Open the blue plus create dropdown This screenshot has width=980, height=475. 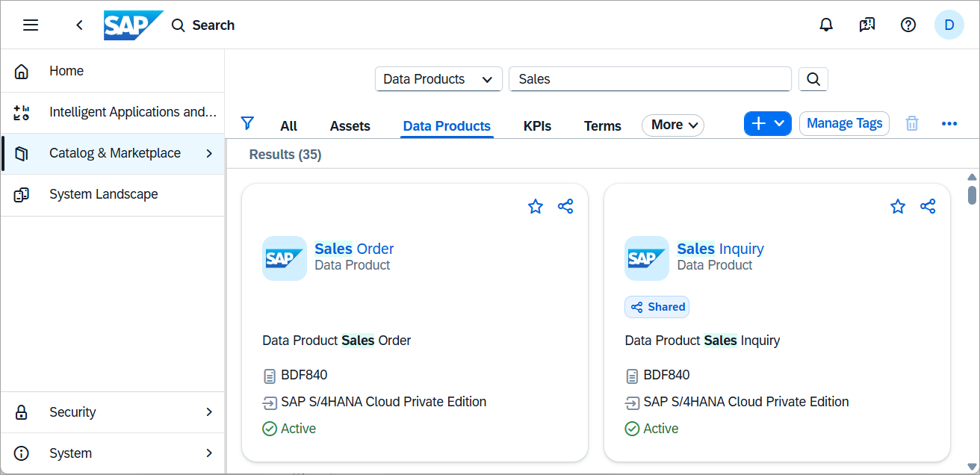[x=768, y=124]
